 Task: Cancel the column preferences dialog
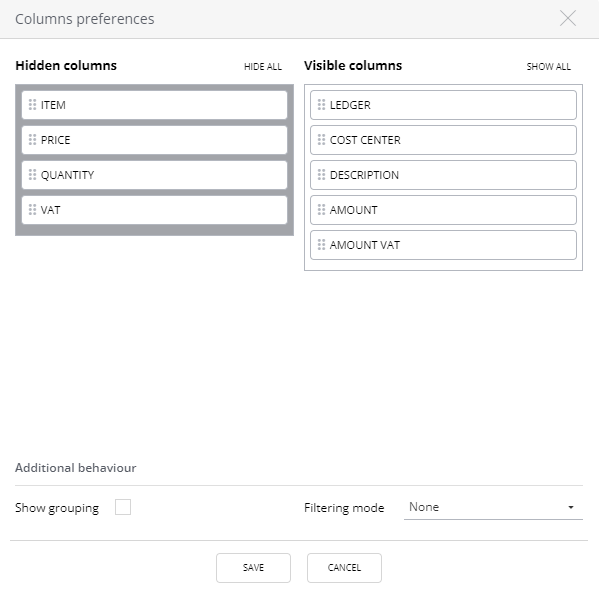point(344,568)
